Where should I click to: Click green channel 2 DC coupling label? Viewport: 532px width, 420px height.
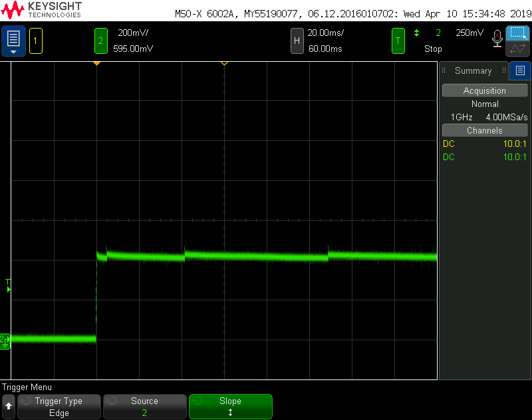pyautogui.click(x=448, y=157)
